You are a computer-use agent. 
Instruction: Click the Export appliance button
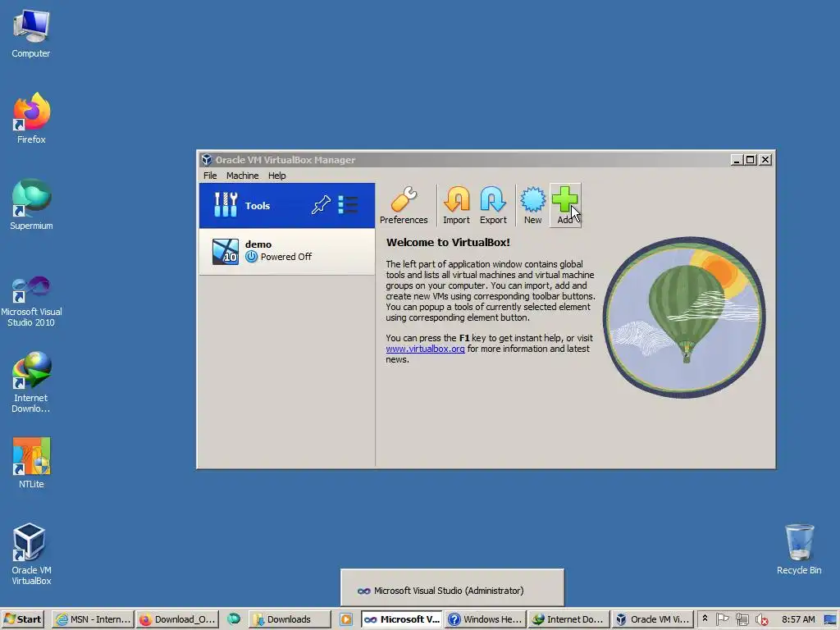[x=493, y=206]
